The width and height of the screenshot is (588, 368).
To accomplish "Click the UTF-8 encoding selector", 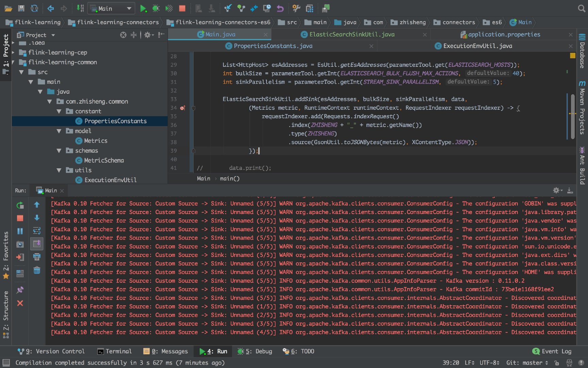I will point(489,363).
